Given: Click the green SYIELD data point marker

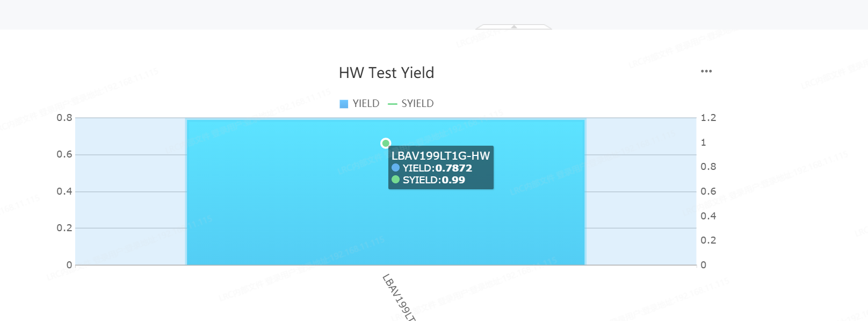Looking at the screenshot, I should [386, 143].
